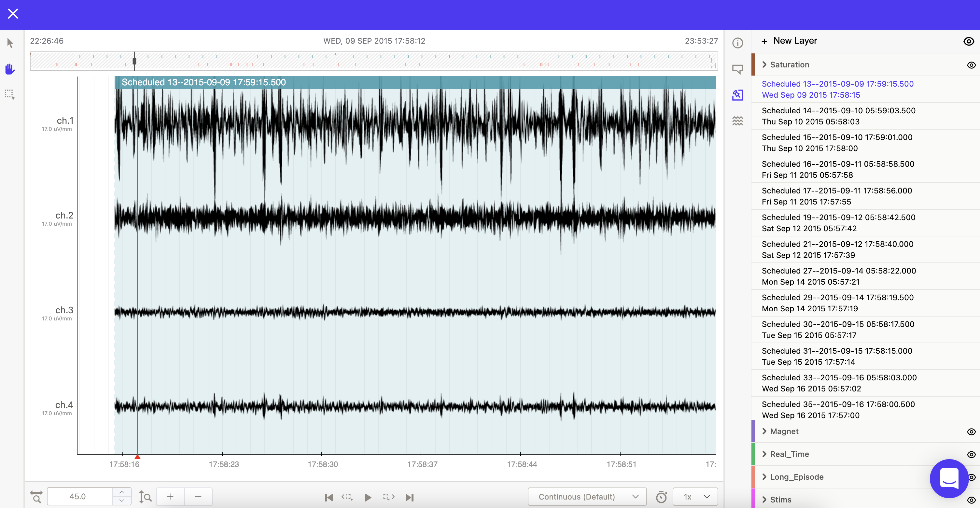Open the info panel icon
This screenshot has width=980, height=508.
coord(737,43)
